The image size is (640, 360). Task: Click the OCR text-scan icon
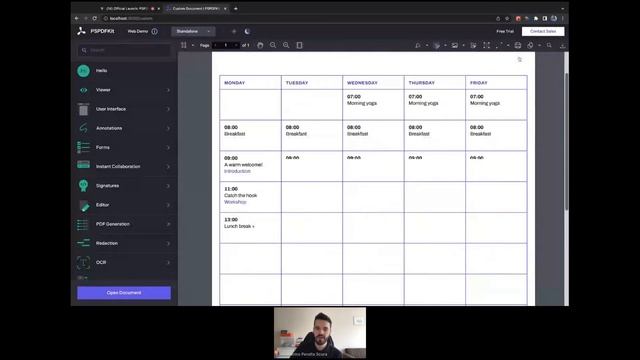coord(83,262)
